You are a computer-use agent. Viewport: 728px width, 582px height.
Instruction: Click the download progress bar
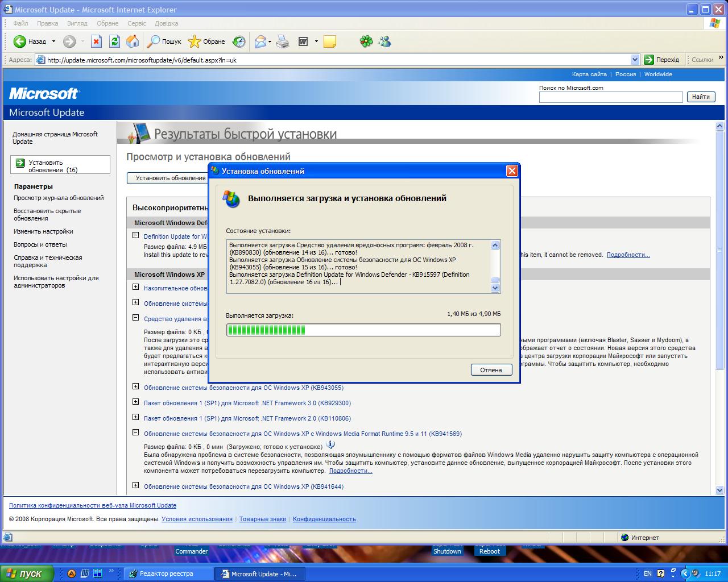(x=363, y=330)
